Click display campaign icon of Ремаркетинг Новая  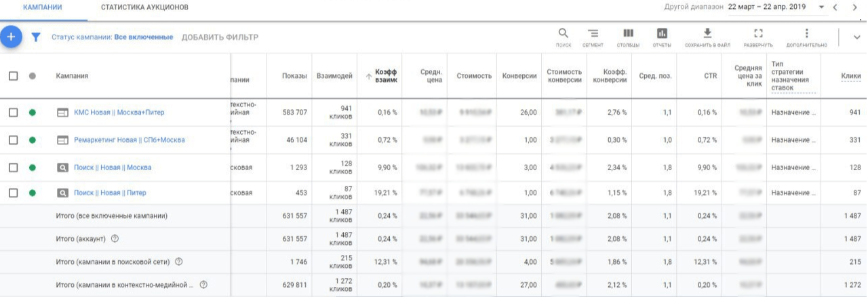pyautogui.click(x=62, y=140)
